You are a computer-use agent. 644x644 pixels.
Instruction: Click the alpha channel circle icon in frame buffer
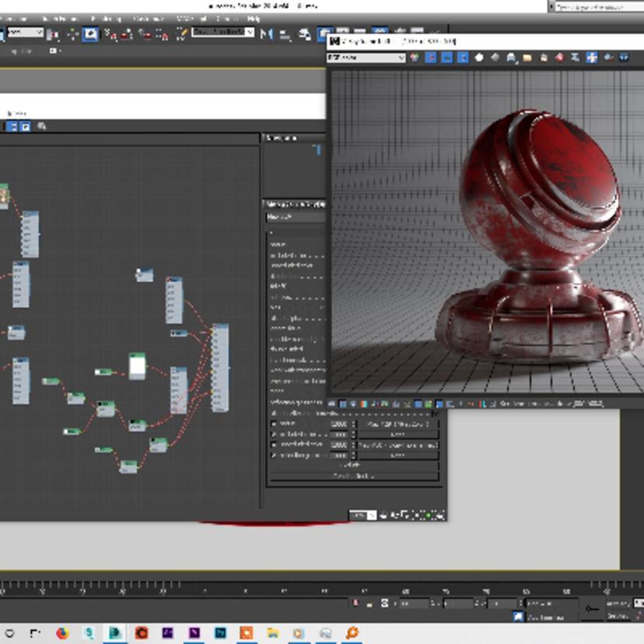pos(479,58)
